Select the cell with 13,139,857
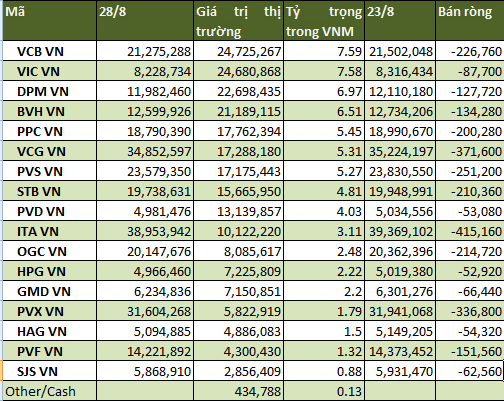504x401 pixels. (x=238, y=211)
